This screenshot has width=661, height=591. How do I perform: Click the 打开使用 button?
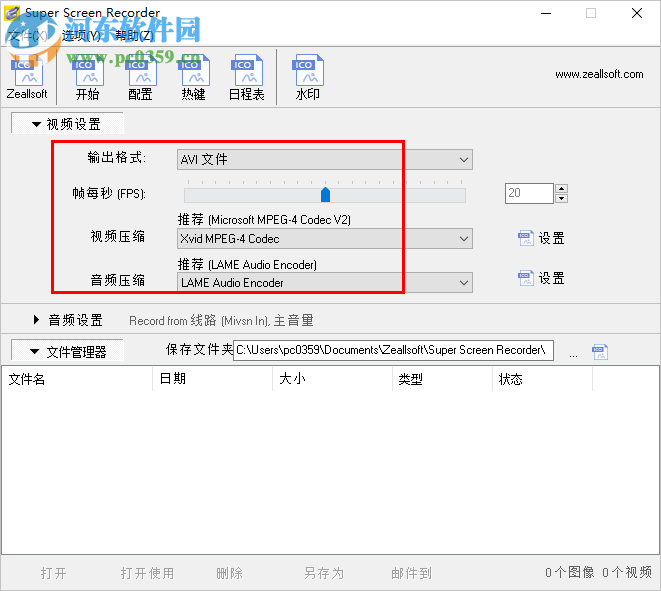pyautogui.click(x=147, y=573)
